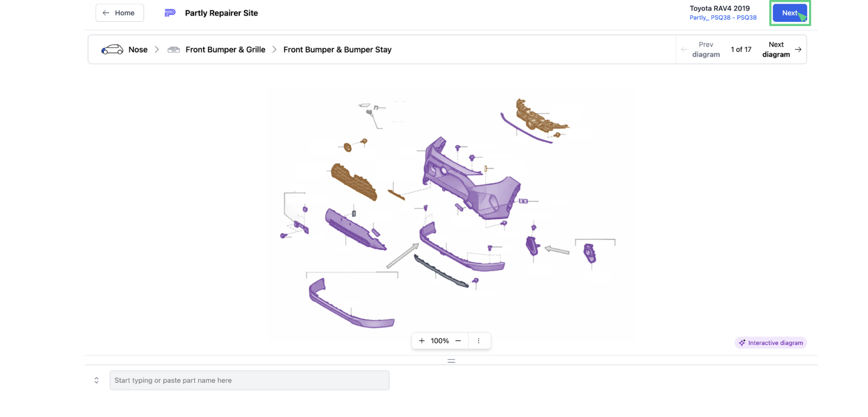Screen dimensions: 868x417
Task: Click the car icon beside Nose
Action: [112, 50]
